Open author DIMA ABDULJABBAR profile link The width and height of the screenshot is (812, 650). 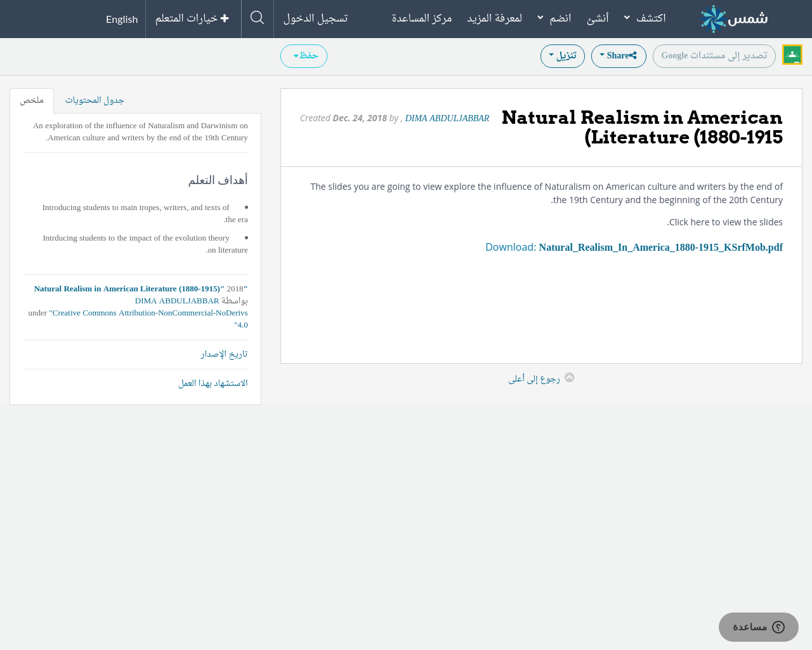click(x=447, y=119)
